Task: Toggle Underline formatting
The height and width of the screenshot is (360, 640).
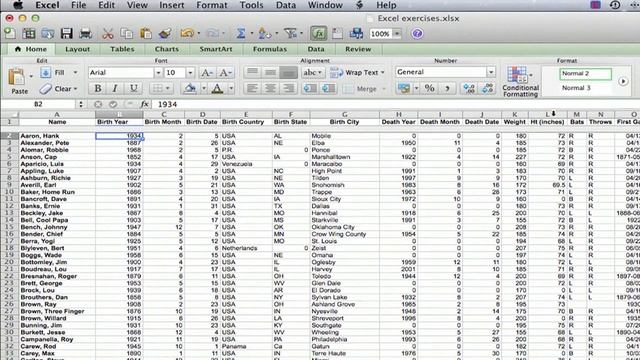Action: (133, 88)
